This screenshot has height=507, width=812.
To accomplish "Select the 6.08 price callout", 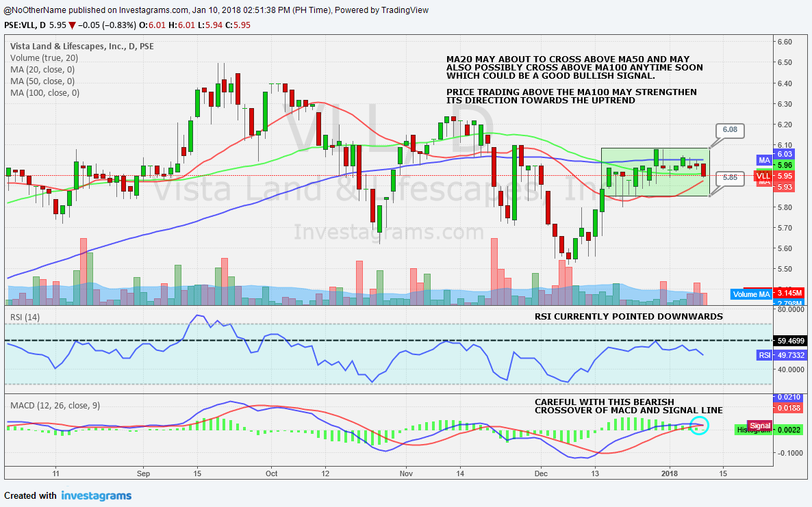I will [730, 131].
